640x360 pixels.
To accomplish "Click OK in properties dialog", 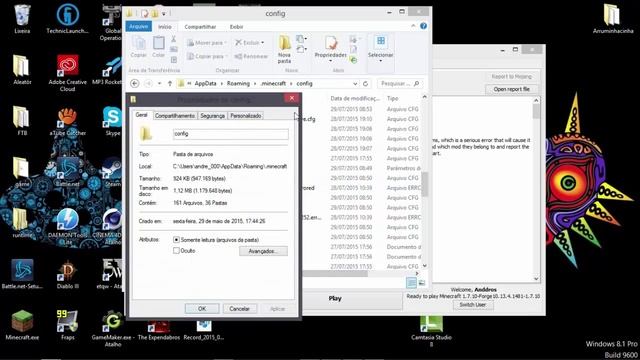I will (x=202, y=309).
